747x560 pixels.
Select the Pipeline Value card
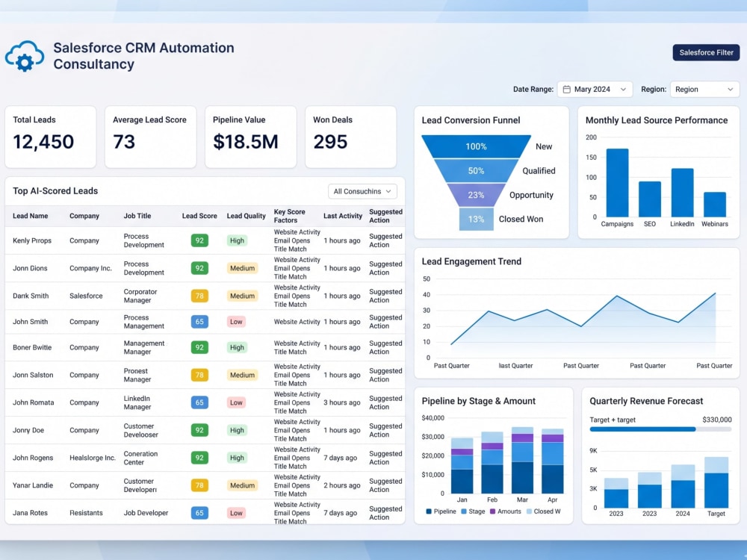(250, 137)
